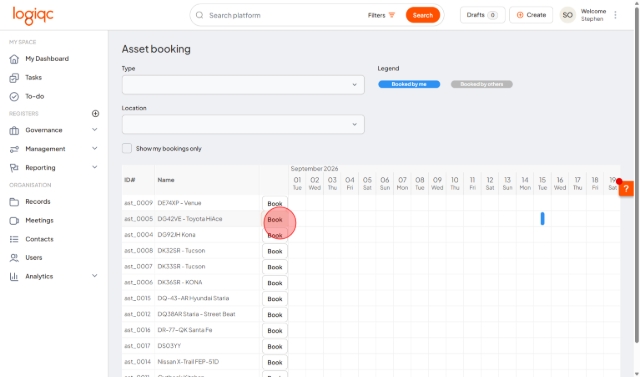Open My Dashboard from sidebar

[x=47, y=59]
